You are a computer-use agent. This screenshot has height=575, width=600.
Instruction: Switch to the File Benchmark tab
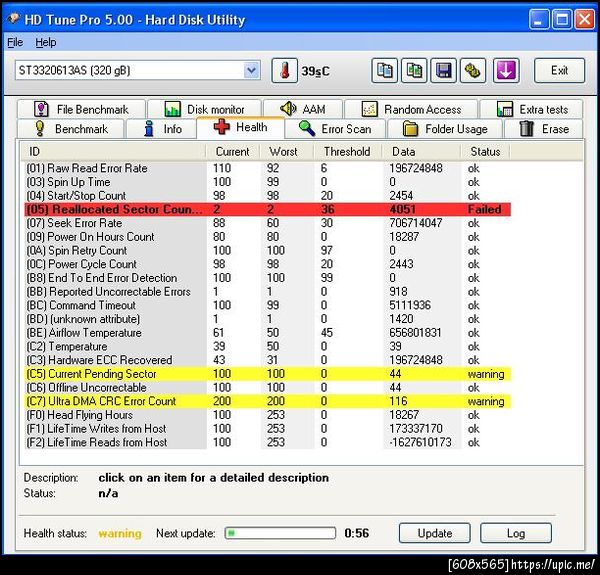(81, 109)
